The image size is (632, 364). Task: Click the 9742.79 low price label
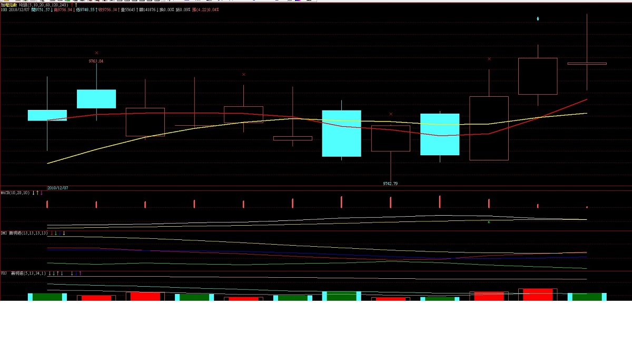390,184
